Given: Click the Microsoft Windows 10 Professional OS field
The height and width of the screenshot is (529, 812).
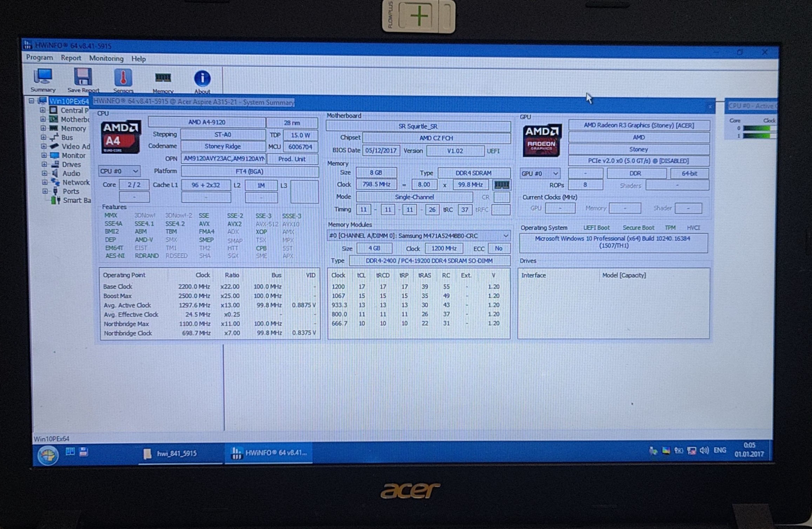Looking at the screenshot, I should click(613, 242).
